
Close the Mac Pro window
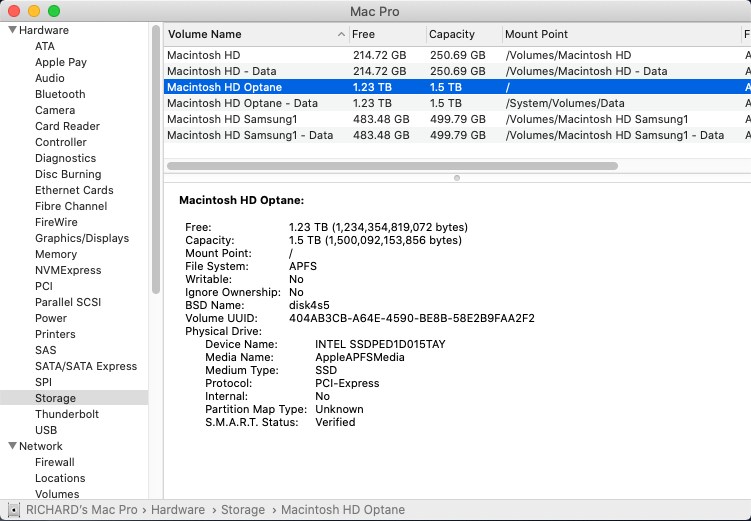click(14, 11)
